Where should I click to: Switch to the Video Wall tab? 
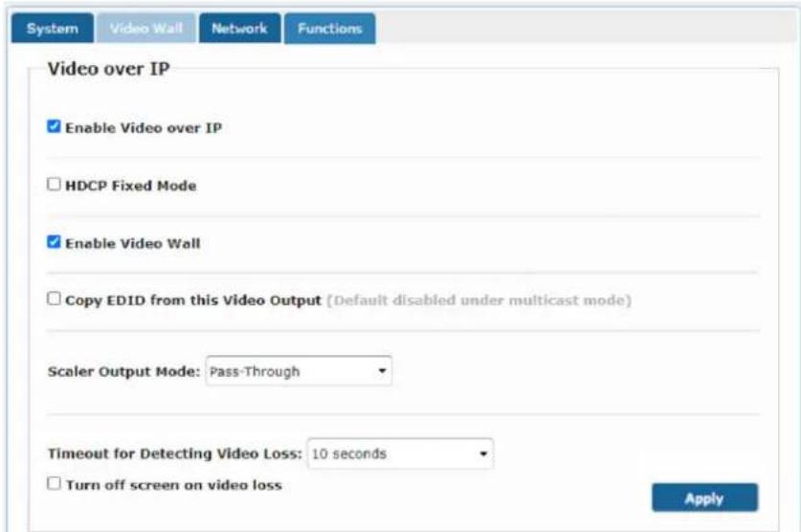point(146,29)
